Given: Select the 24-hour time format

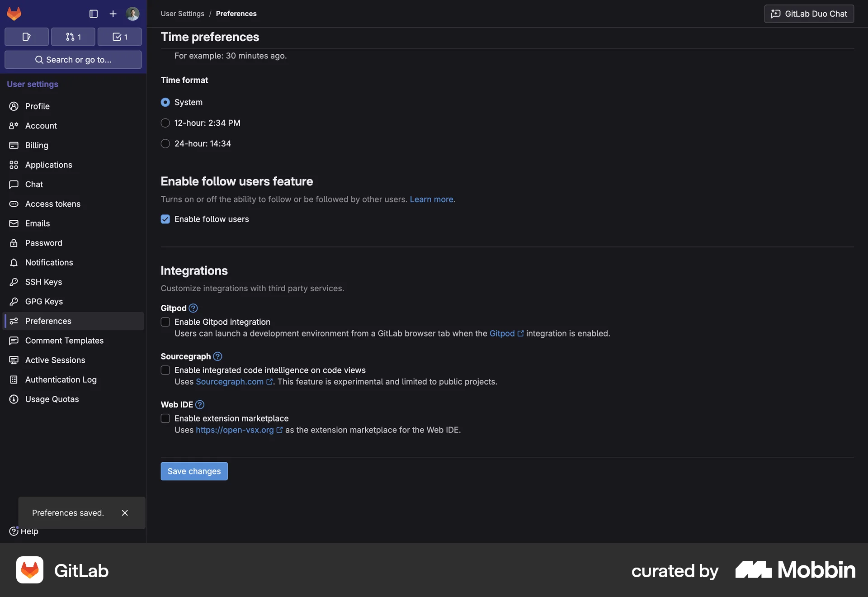Looking at the screenshot, I should 165,143.
